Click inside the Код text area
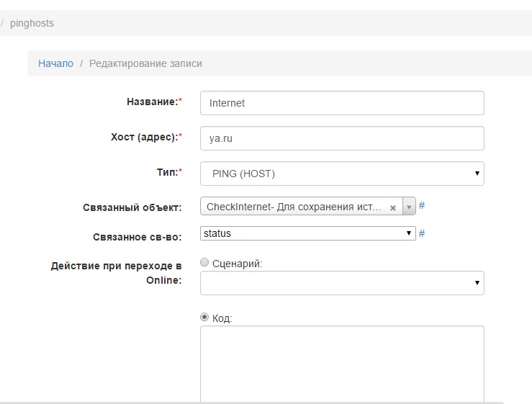Viewport: 532px width, 404px height. click(342, 364)
